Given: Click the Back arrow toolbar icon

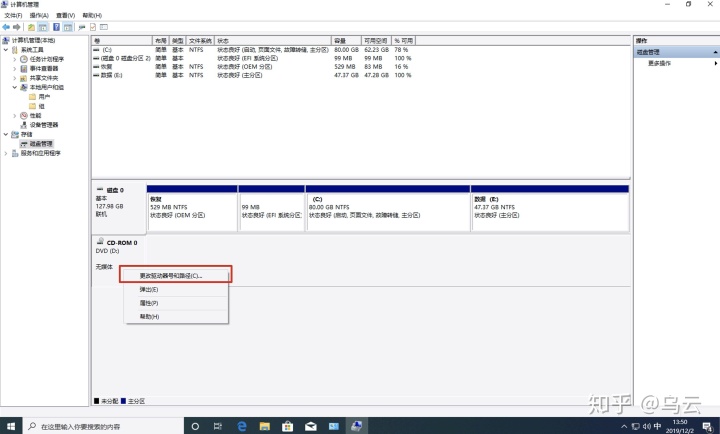Looking at the screenshot, I should coord(6,27).
